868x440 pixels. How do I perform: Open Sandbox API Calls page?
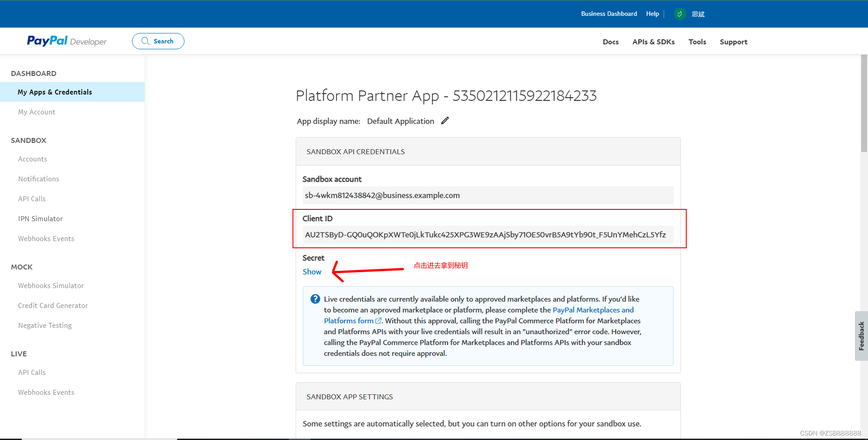point(32,199)
